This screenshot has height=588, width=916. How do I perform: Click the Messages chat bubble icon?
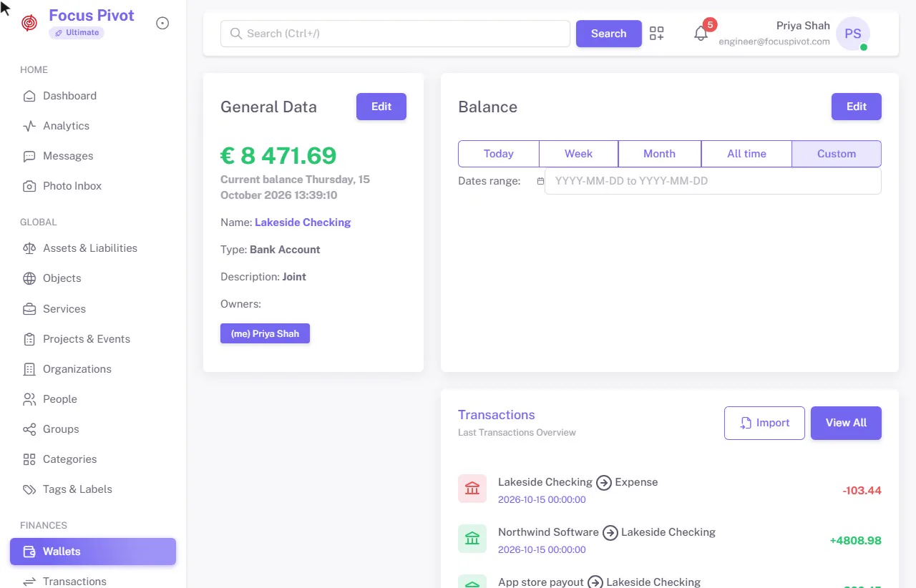[29, 156]
